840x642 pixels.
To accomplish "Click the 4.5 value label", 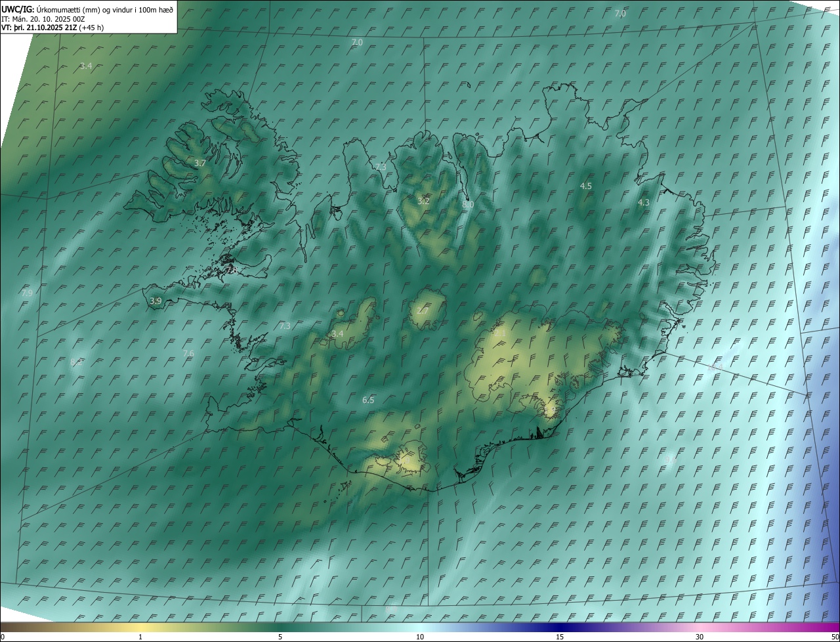I will (x=586, y=186).
